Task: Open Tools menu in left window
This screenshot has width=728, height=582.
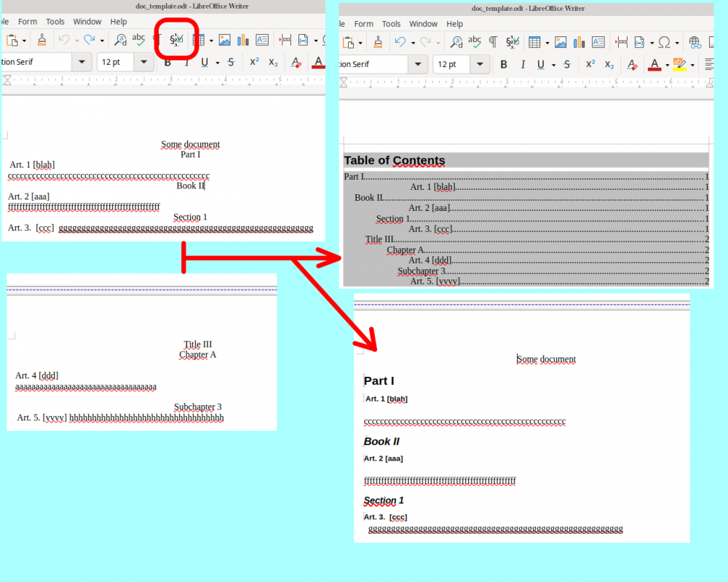Action: pos(55,21)
